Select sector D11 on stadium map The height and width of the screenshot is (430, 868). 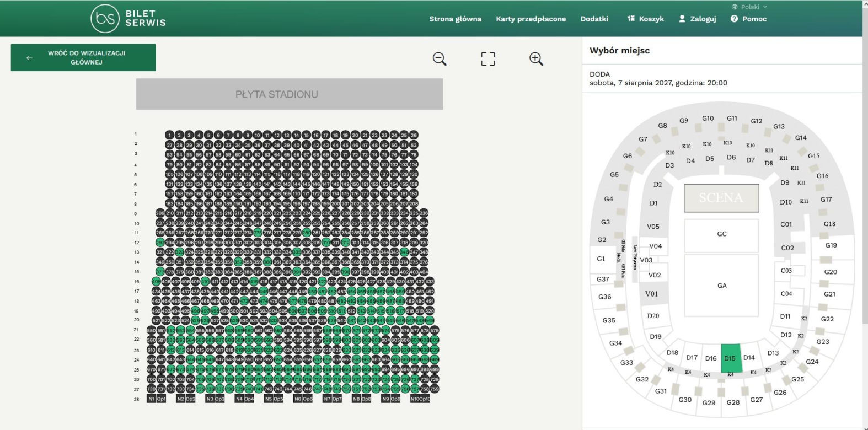[x=785, y=316]
